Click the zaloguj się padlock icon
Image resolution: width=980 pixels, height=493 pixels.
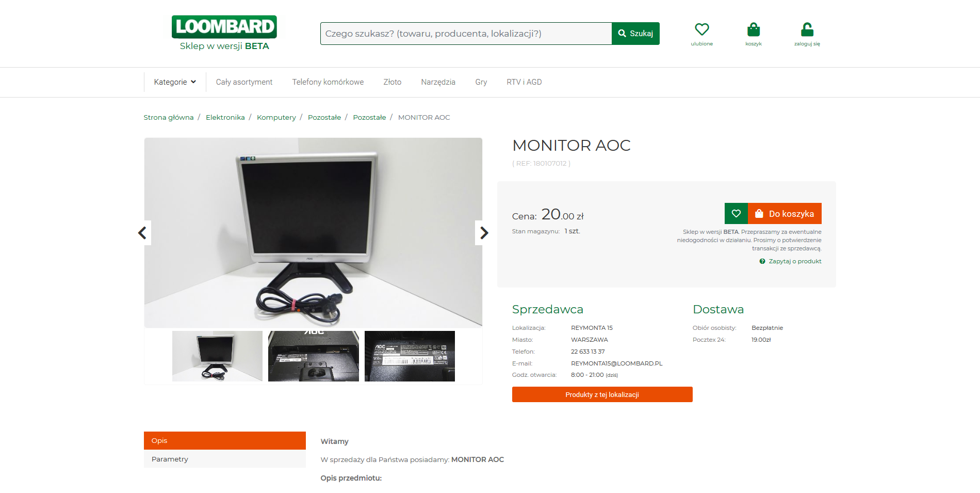[x=807, y=29]
